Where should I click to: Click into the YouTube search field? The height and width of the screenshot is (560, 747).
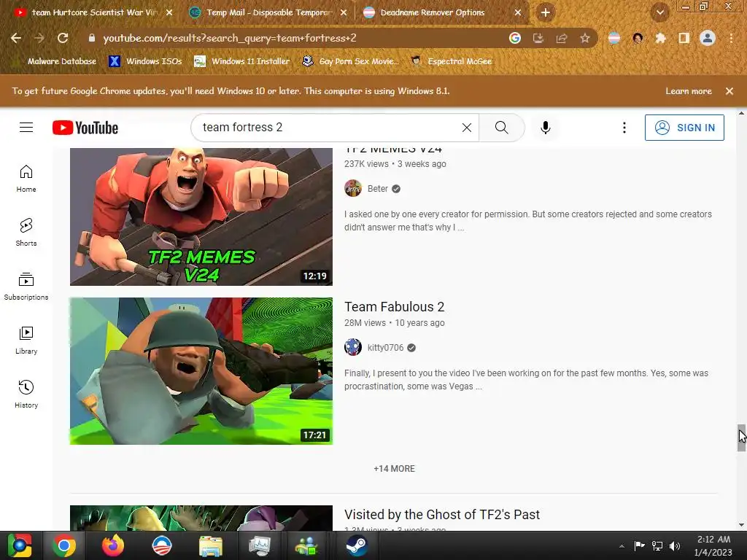pos(329,127)
